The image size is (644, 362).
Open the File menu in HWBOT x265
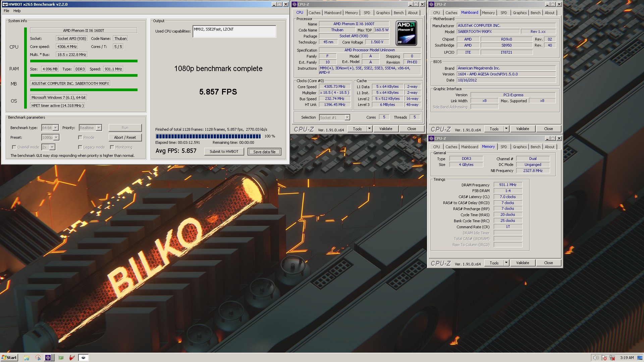[6, 11]
